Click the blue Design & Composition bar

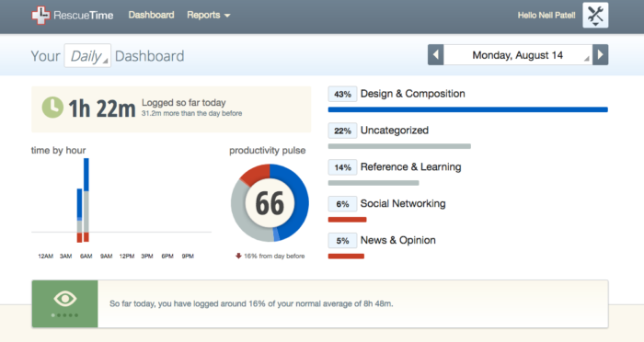point(467,109)
